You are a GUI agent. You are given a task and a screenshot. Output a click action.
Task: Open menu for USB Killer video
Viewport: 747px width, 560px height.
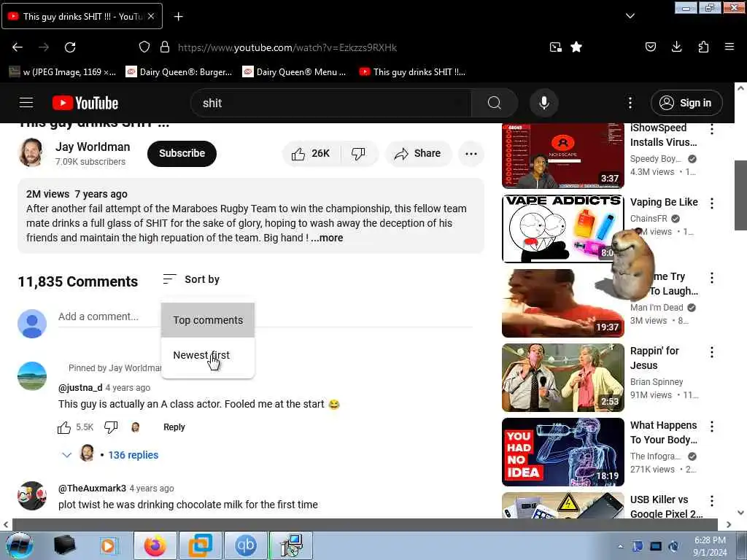(712, 500)
